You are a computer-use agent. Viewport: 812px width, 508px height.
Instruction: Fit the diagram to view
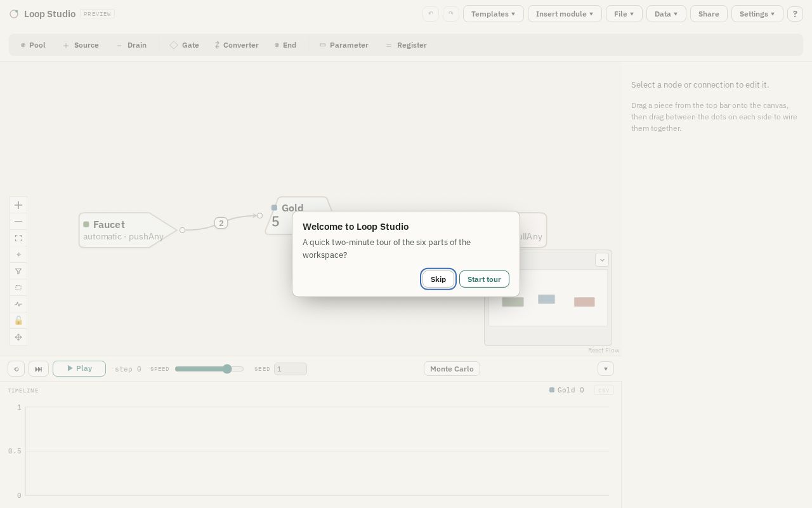tap(18, 238)
